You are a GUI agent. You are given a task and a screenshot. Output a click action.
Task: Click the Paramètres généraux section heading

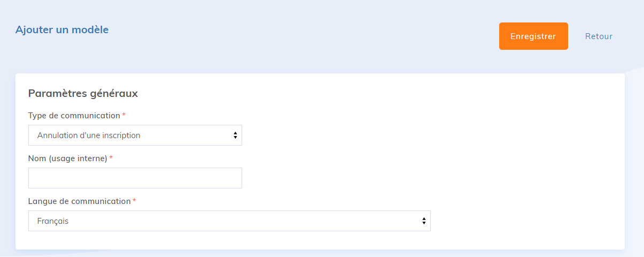pos(83,94)
